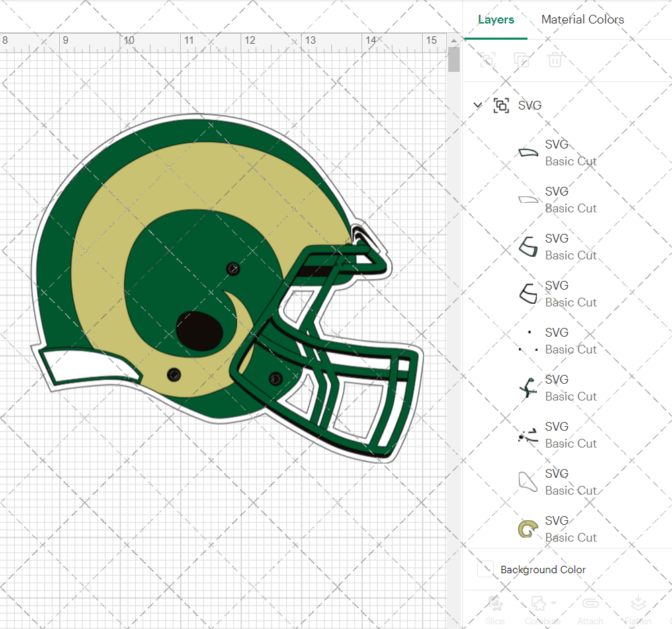Select the second SVG layer with white stripe thumbnail
Screen dimensions: 672x629
coord(567,200)
